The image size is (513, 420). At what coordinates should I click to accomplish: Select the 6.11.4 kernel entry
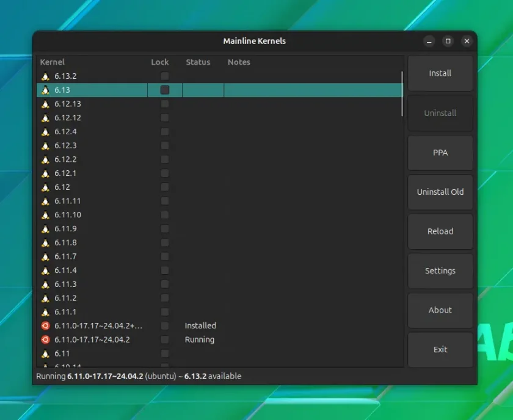point(219,270)
